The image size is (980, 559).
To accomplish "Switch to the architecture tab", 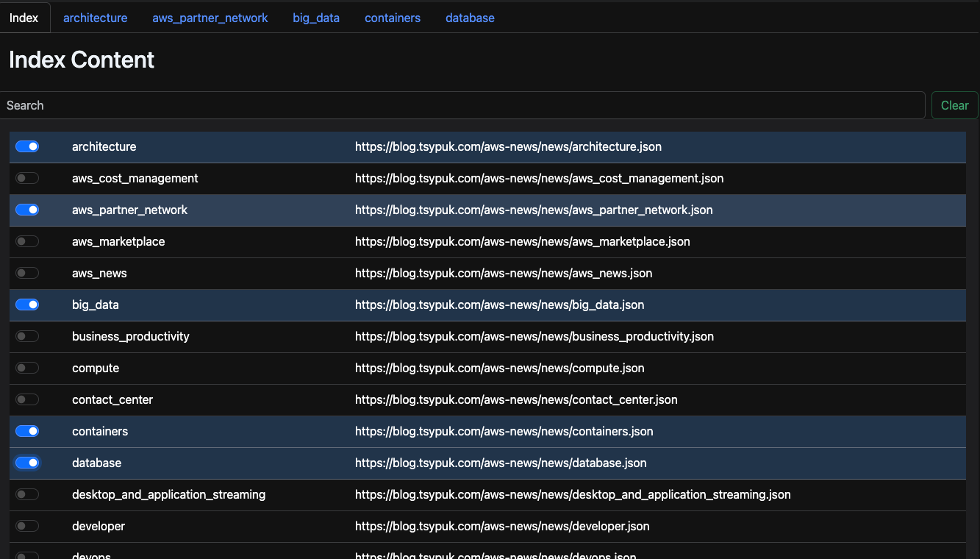I will [x=96, y=18].
